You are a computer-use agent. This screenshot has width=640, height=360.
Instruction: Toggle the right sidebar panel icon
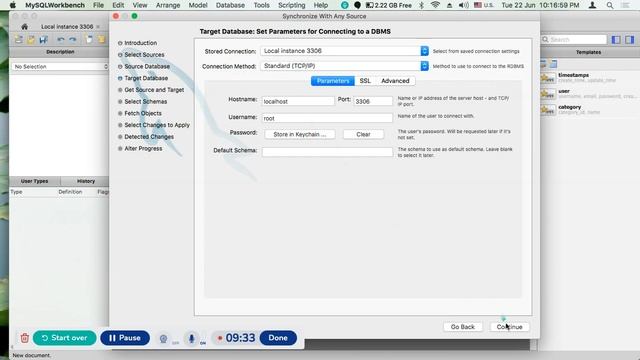coord(630,40)
